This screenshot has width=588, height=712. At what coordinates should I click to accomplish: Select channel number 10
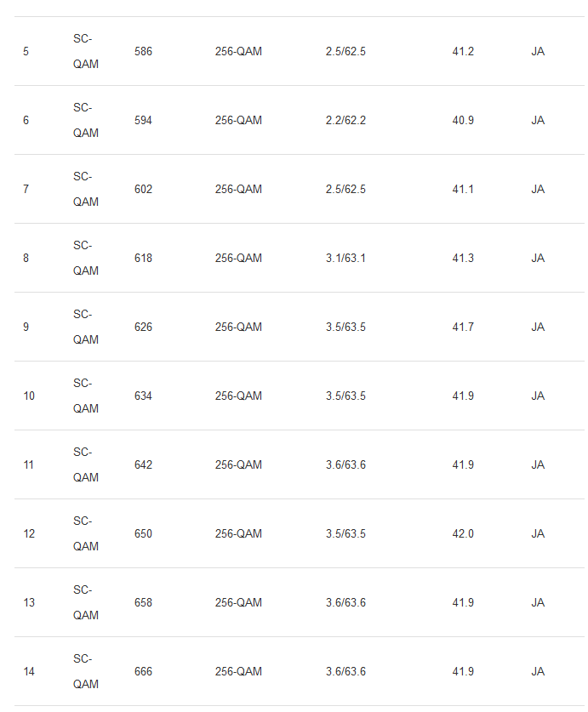[29, 396]
